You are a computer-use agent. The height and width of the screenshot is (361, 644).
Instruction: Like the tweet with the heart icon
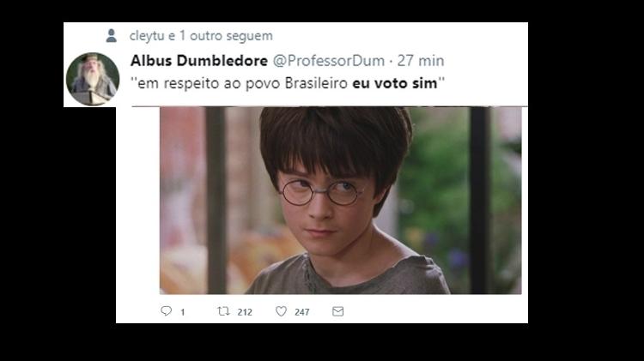click(x=281, y=311)
